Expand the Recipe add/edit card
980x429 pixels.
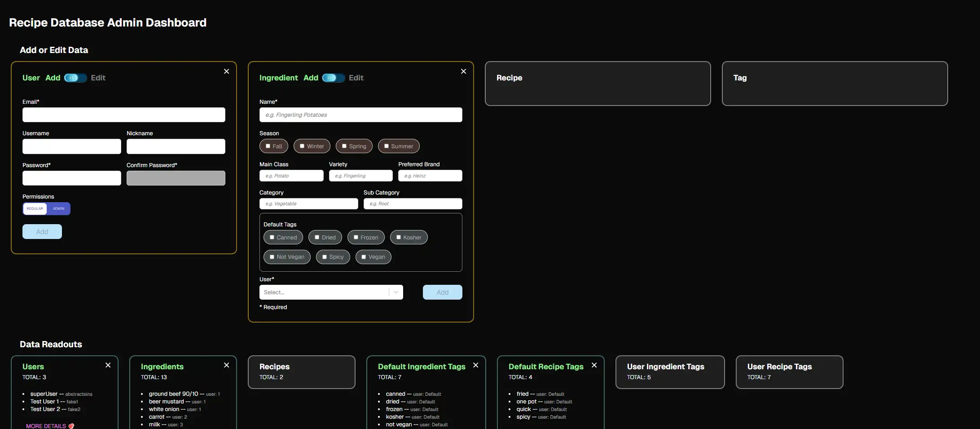[598, 84]
